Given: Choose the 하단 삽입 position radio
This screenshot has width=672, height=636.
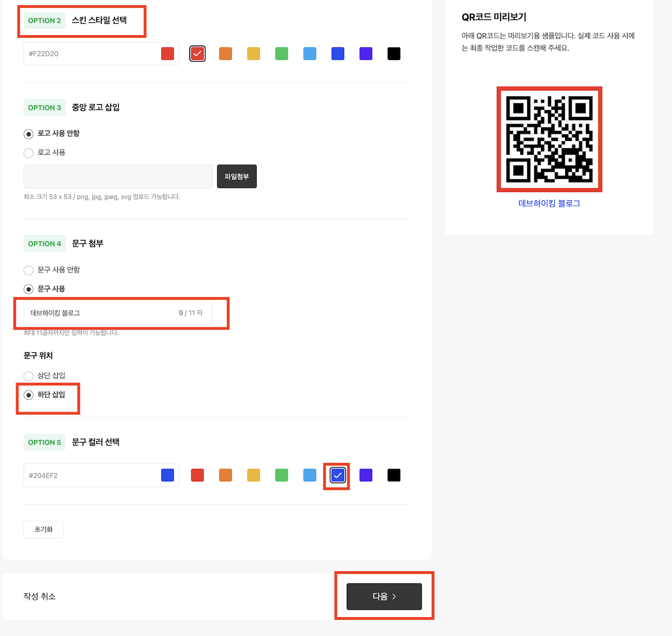Looking at the screenshot, I should (x=28, y=395).
